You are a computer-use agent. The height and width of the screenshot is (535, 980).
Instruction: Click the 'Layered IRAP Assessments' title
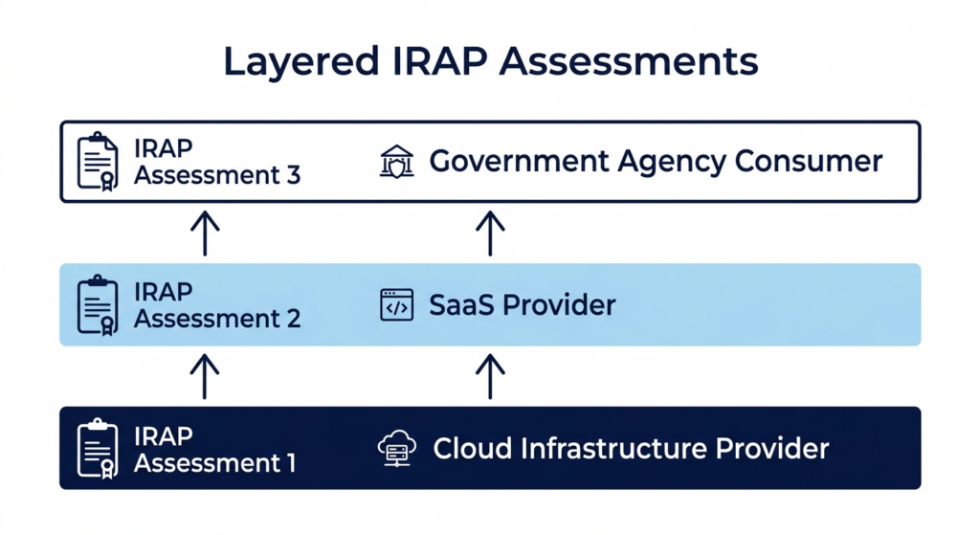pos(491,61)
